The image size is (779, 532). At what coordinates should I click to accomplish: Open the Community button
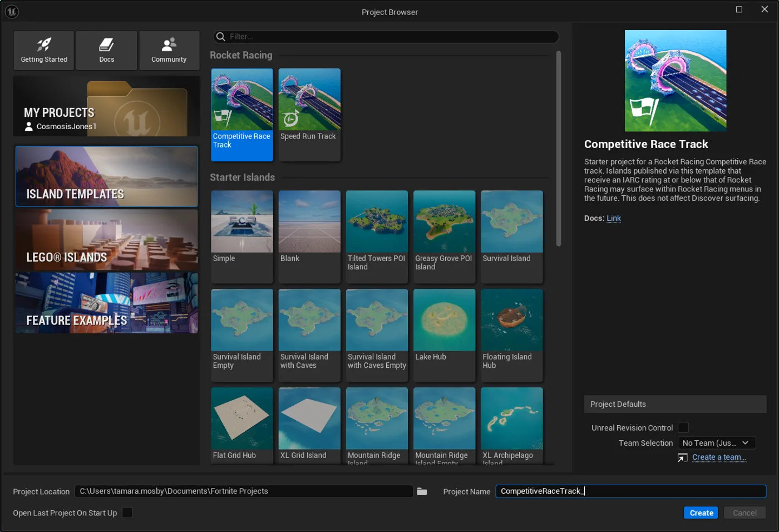(x=169, y=50)
